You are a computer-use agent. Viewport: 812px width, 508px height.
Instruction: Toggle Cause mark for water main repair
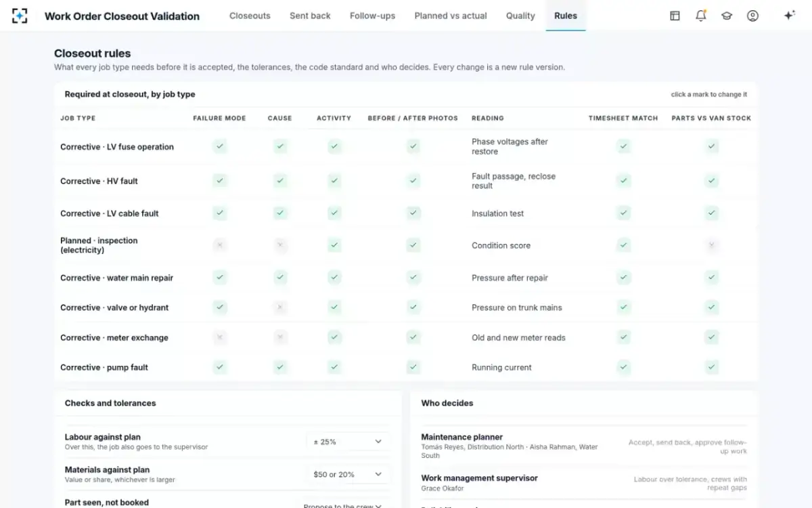[280, 278]
